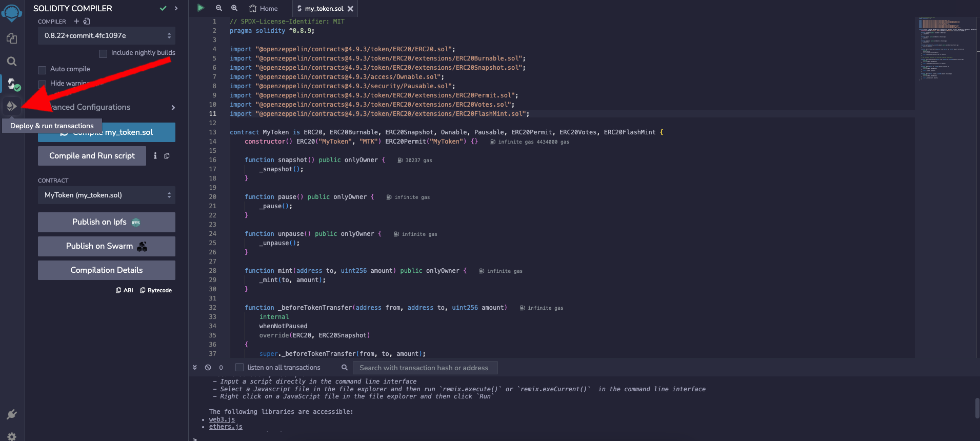This screenshot has height=441, width=980.
Task: Click info icon beside Compile and Run script
Action: tap(155, 155)
